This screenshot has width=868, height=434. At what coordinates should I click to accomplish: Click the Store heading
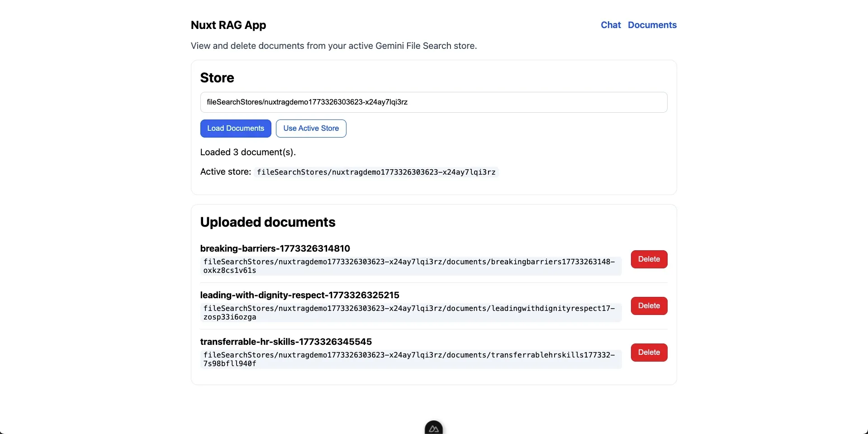point(217,78)
